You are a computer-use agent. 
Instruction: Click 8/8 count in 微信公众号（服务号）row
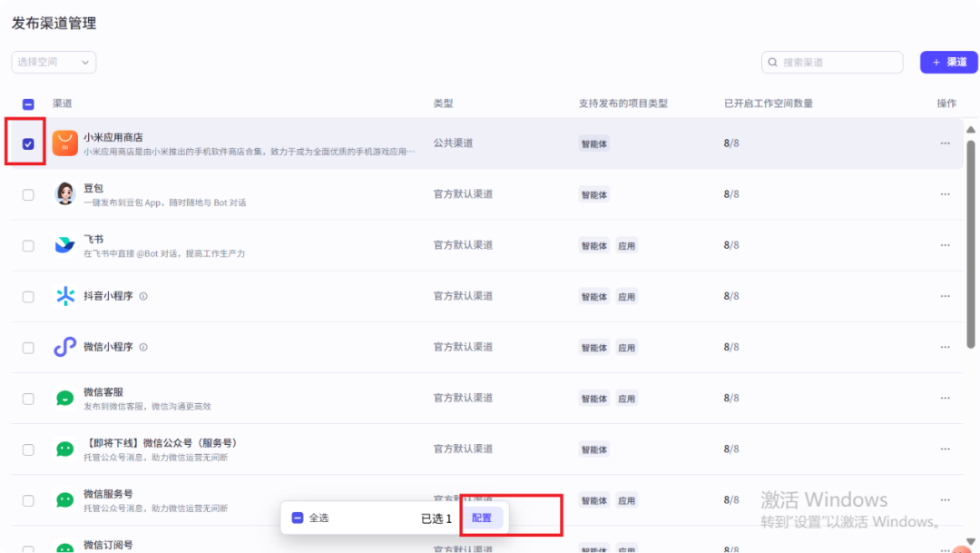[x=731, y=449]
